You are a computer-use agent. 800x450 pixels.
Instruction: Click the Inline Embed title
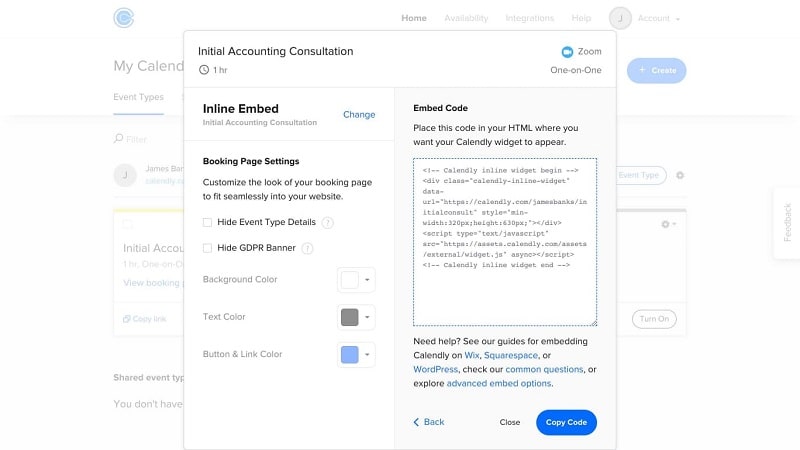[x=241, y=109]
